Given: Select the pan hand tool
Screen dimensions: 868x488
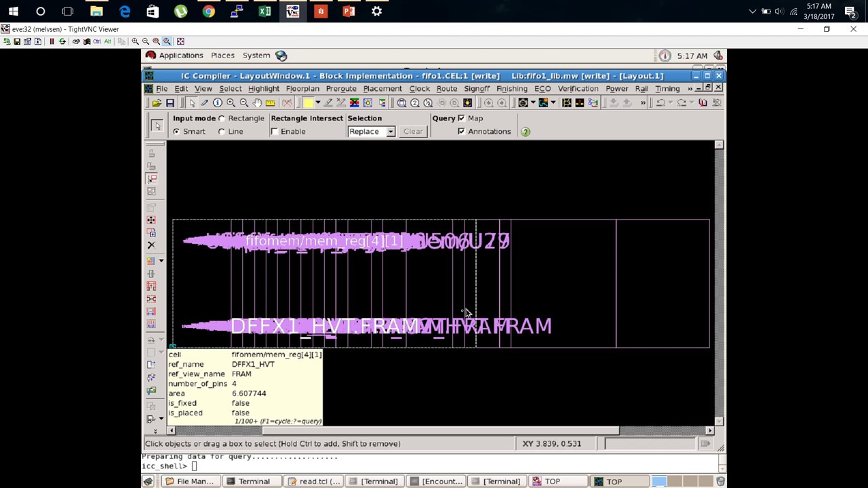Looking at the screenshot, I should pyautogui.click(x=257, y=102).
